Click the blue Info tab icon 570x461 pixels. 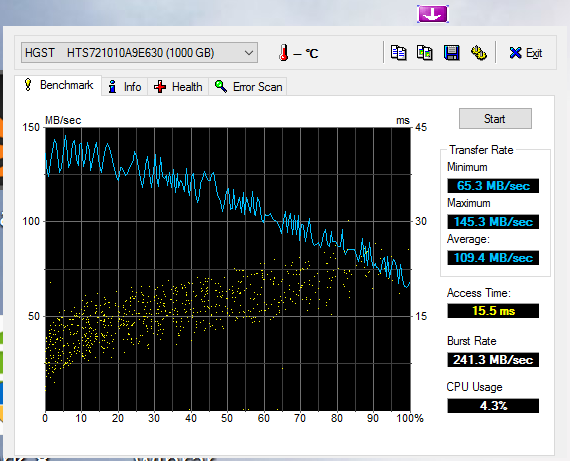tap(113, 87)
